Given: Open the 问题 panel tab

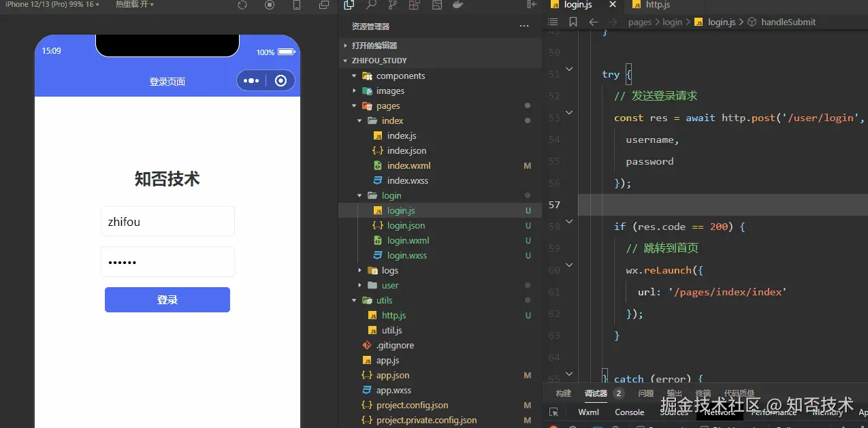Looking at the screenshot, I should click(646, 393).
